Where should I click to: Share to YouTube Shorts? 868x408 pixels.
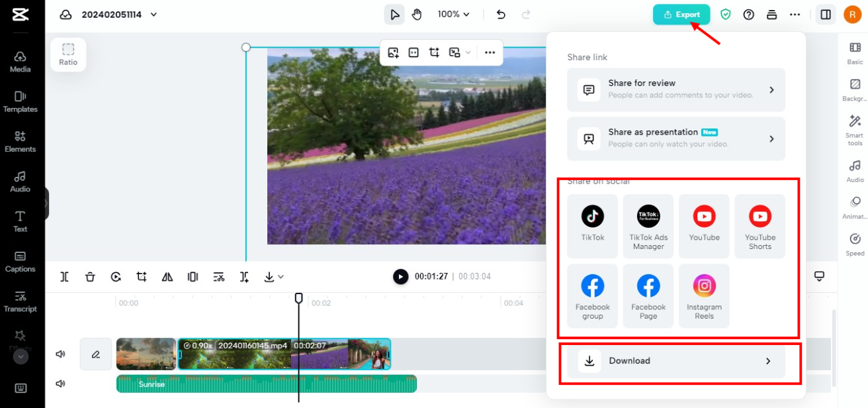coord(760,226)
